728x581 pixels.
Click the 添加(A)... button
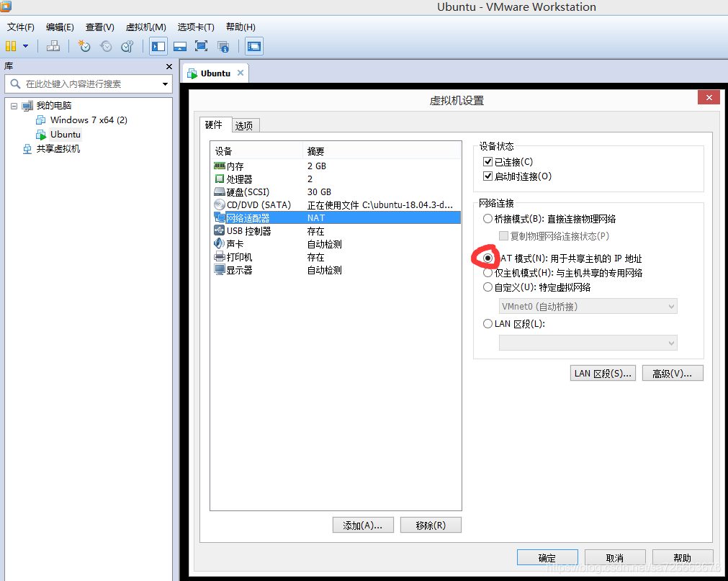coord(363,525)
